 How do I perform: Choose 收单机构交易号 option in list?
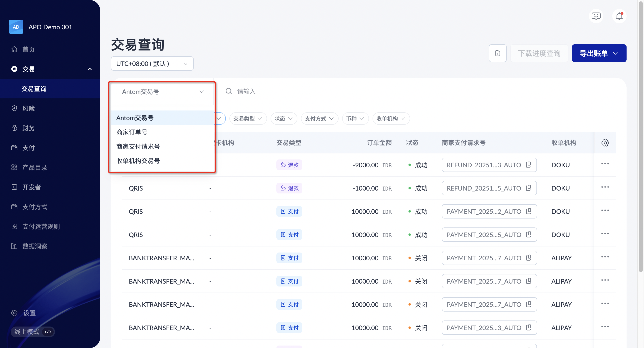pos(138,161)
